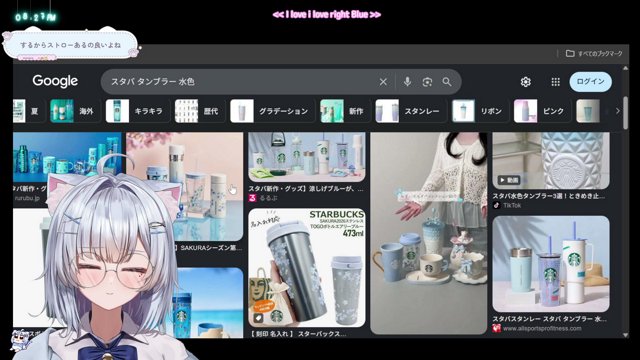The width and height of the screenshot is (640, 360).
Task: Open the Stanley Starbucks tumblers image
Action: coord(551,264)
